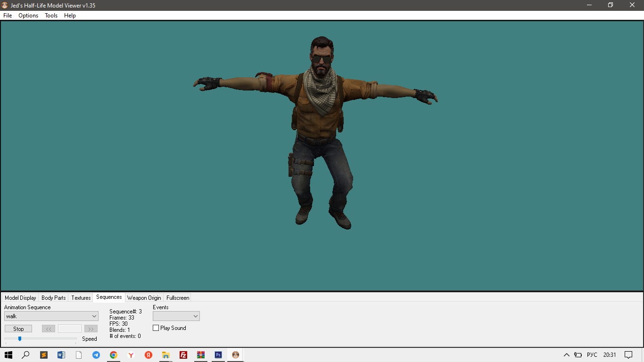Viewport: 644px width, 362px height.
Task: Click the frame number input field
Action: (70, 329)
